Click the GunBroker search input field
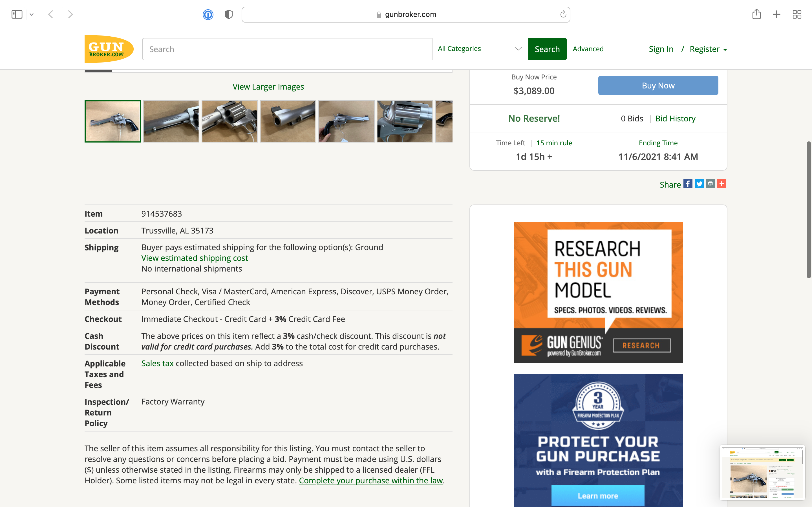Viewport: 812px width, 507px height. tap(287, 49)
